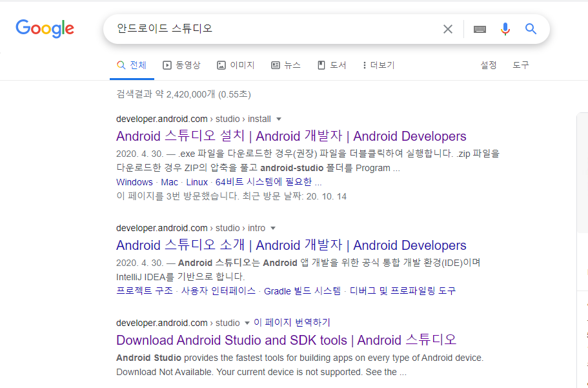
Task: Clear the search box with the X icon
Action: coord(448,29)
